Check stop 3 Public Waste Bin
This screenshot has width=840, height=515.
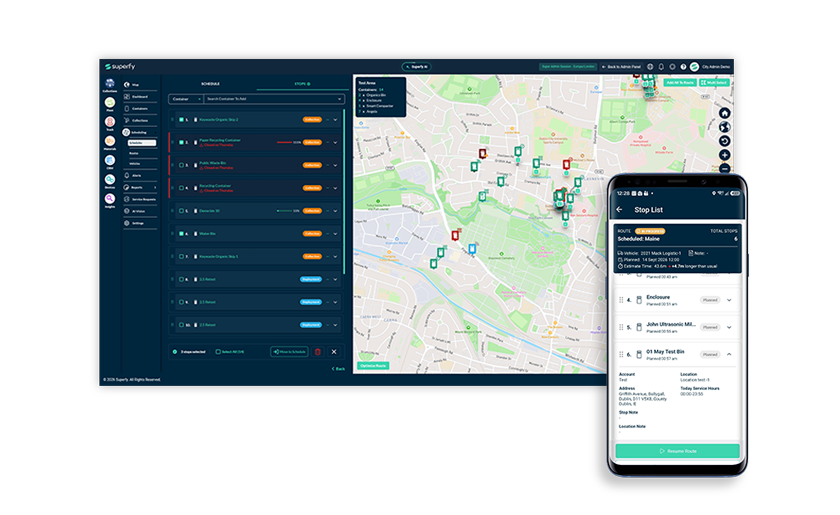tap(181, 165)
